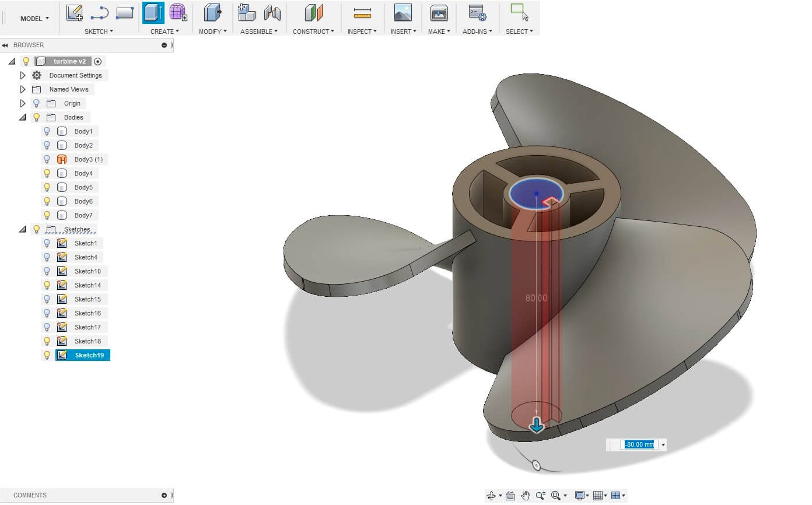Open Grid and Snaps settings icon
This screenshot has height=505, width=812.
597,496
